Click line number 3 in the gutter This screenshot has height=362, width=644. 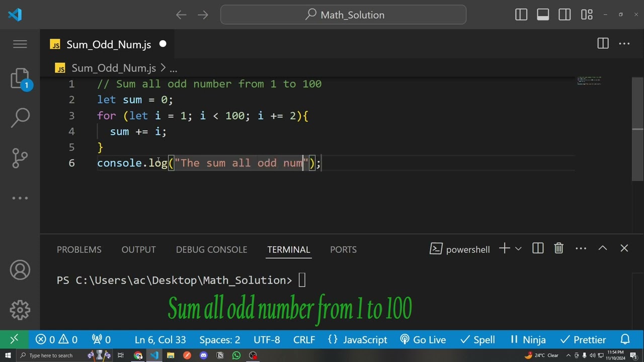pyautogui.click(x=71, y=116)
